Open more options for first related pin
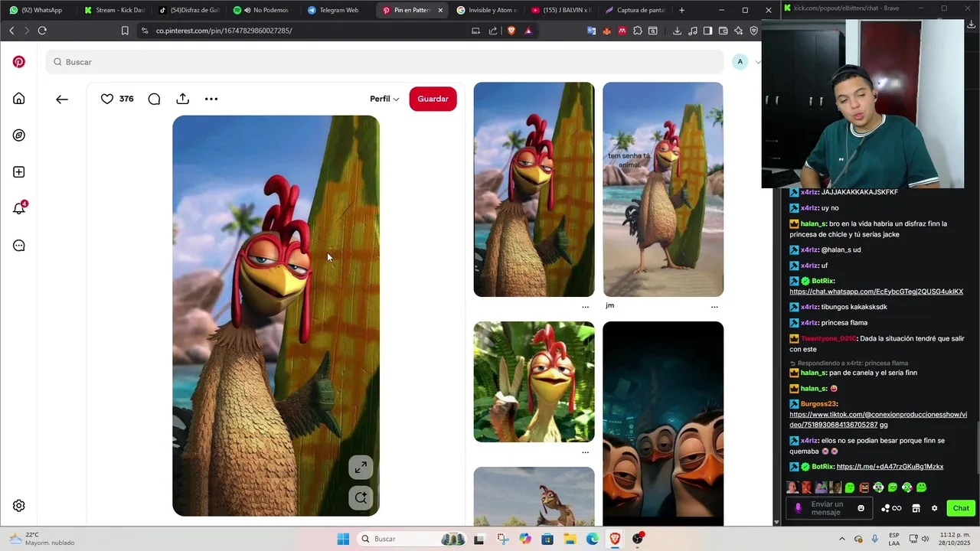 (585, 307)
